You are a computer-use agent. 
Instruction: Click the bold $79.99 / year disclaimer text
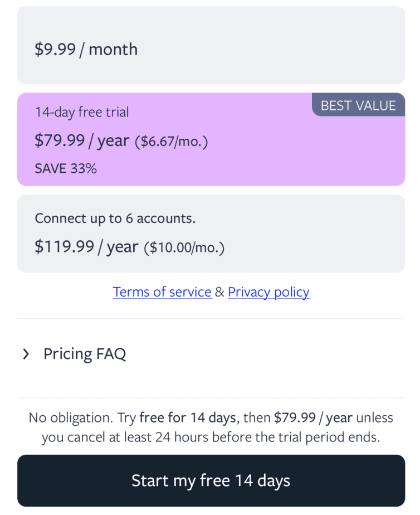coord(313,417)
